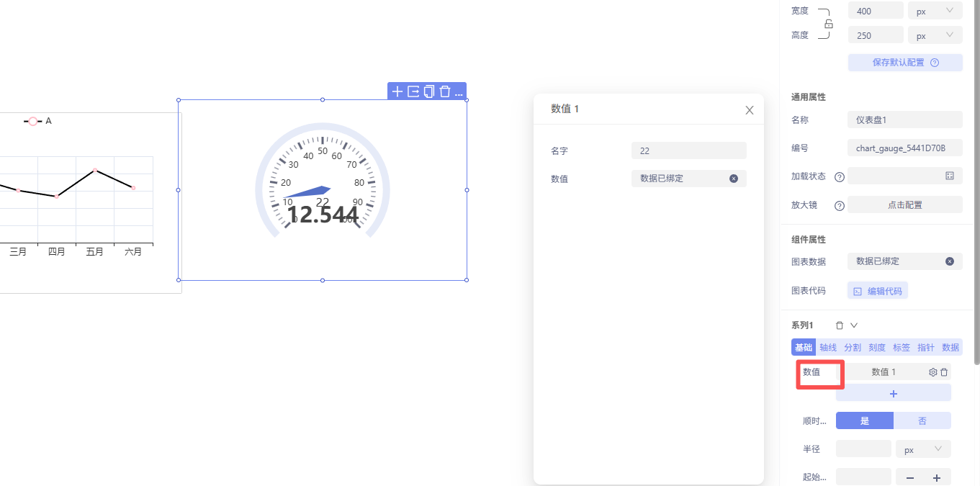
Task: Clear the 数值 binding in the popup
Action: point(734,179)
